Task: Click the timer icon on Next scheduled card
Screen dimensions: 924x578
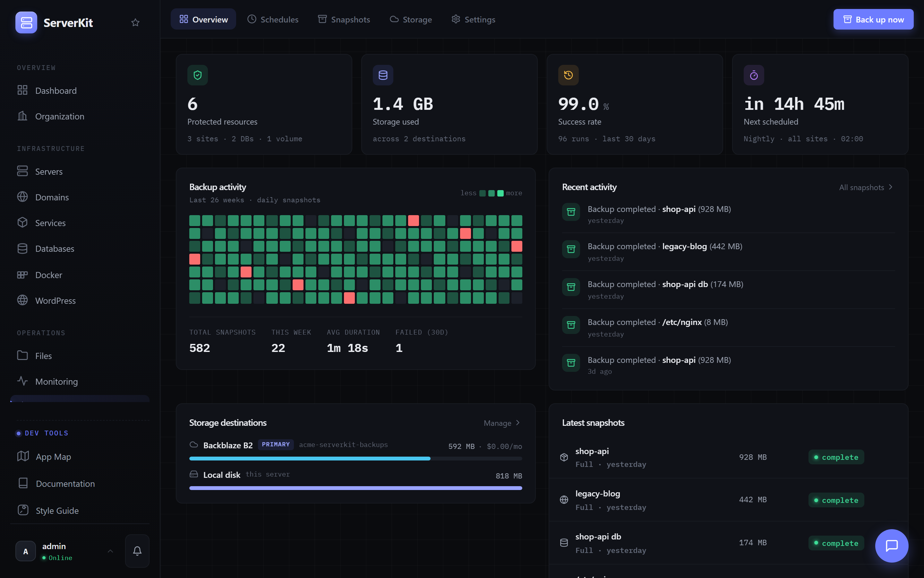Action: click(754, 75)
